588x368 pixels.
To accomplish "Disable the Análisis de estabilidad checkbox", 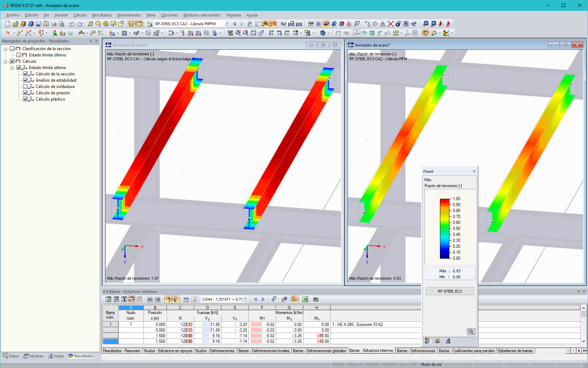I will pos(25,80).
